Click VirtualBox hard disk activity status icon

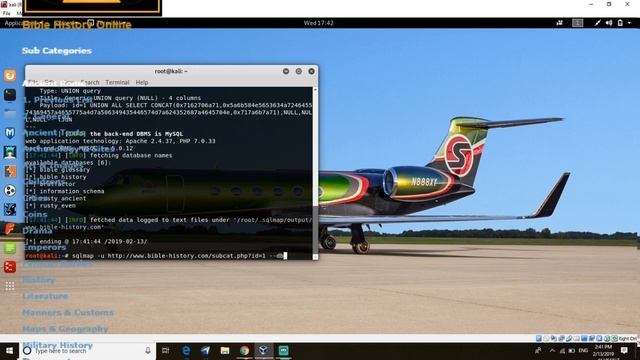539,338
